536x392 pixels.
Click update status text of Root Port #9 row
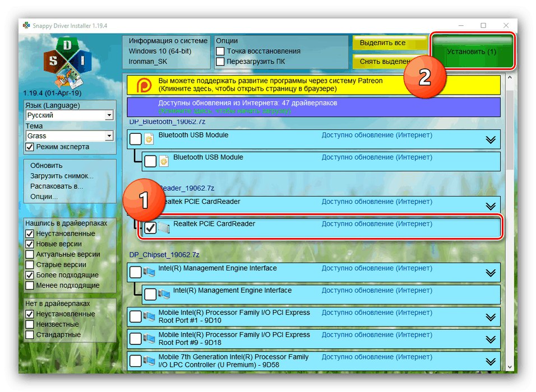point(377,335)
